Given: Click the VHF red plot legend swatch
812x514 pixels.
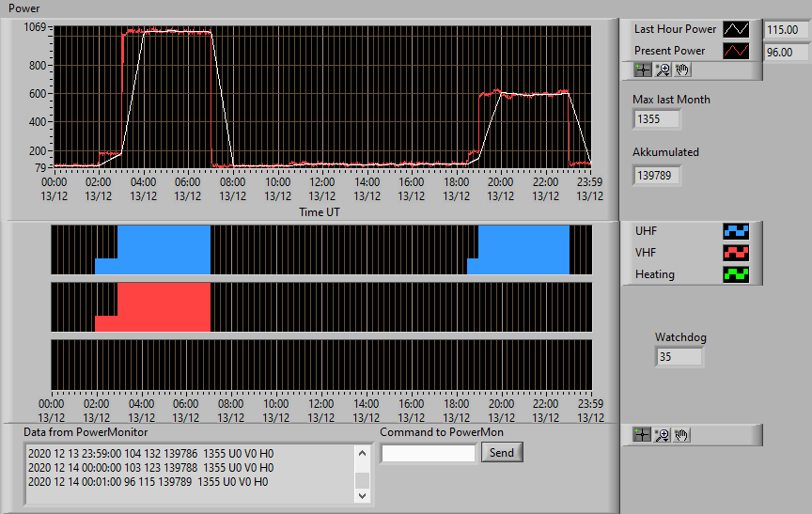Looking at the screenshot, I should [736, 253].
